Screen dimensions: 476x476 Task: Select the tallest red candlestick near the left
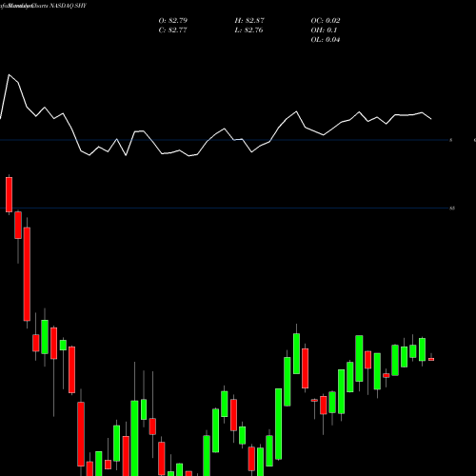(x=27, y=274)
